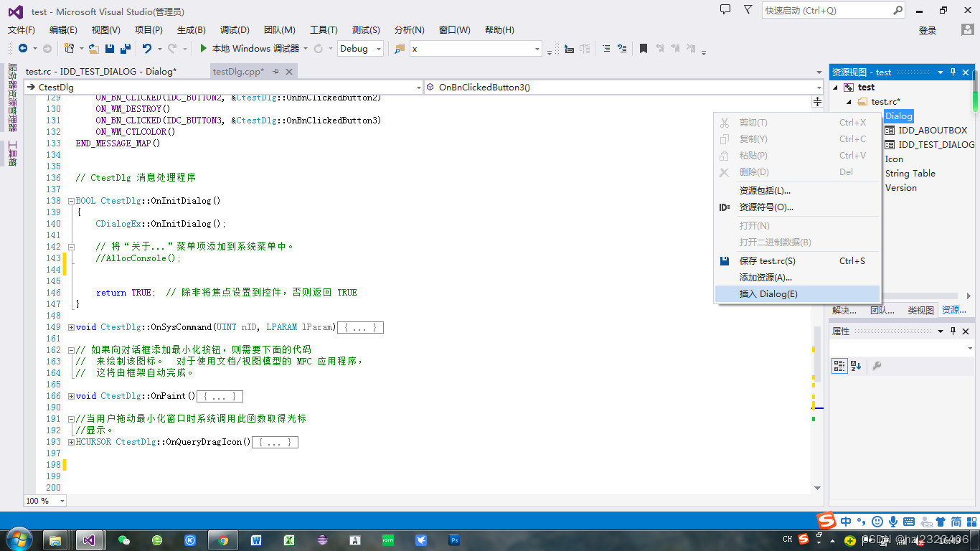Click the notifications filter funnel icon
Screen dimensions: 980x551
tap(748, 9)
